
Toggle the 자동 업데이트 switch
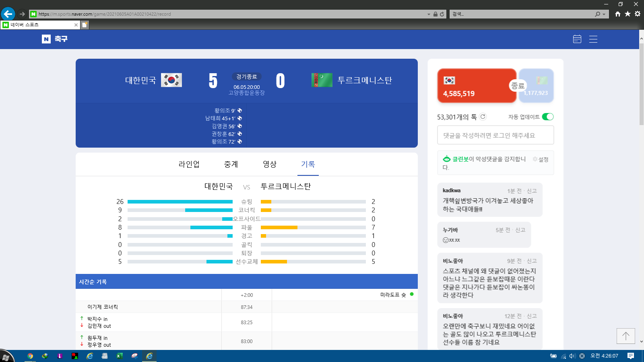point(548,117)
